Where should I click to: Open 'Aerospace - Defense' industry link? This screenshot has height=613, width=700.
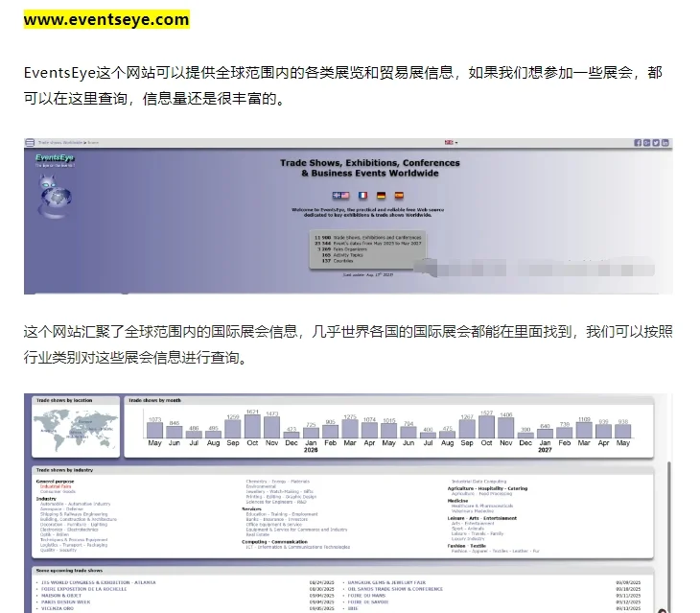click(x=61, y=509)
